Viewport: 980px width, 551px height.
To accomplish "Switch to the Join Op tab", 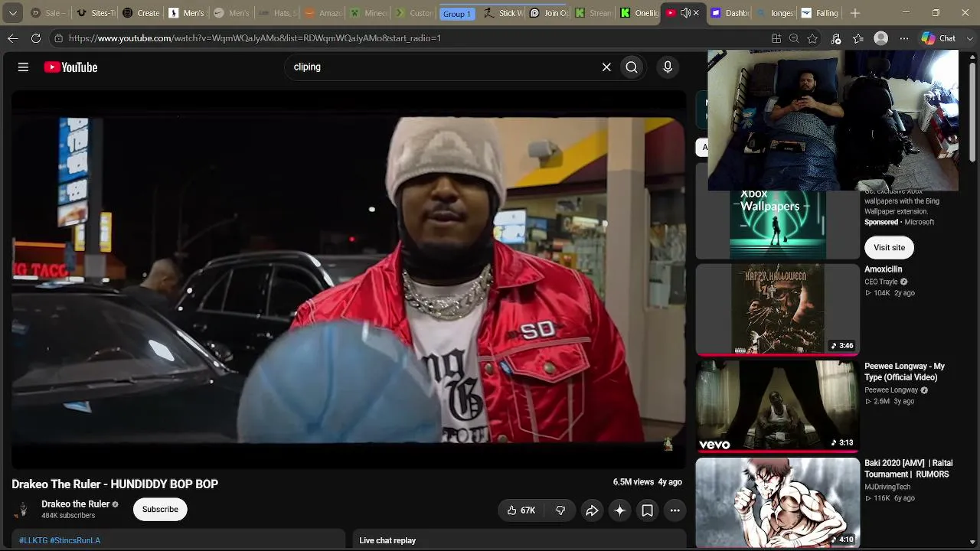I will [549, 13].
